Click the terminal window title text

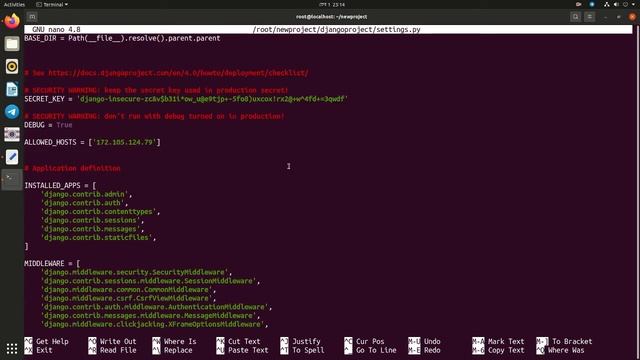pyautogui.click(x=331, y=17)
